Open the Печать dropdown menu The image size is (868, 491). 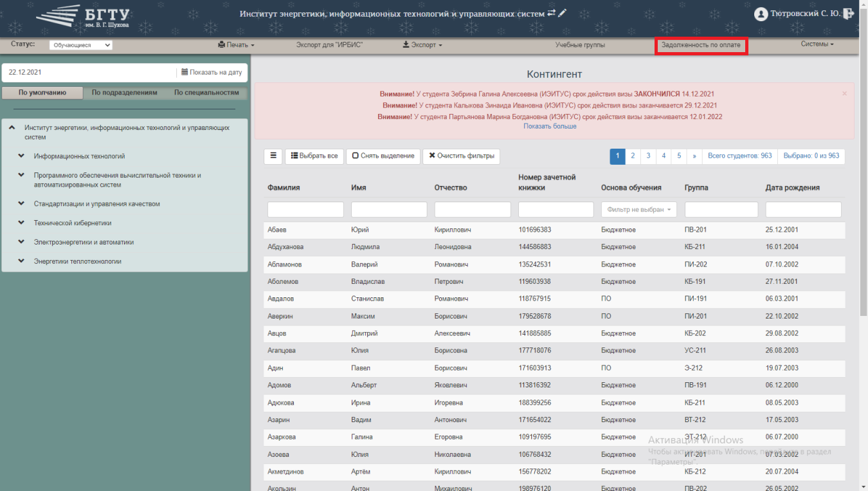[236, 45]
